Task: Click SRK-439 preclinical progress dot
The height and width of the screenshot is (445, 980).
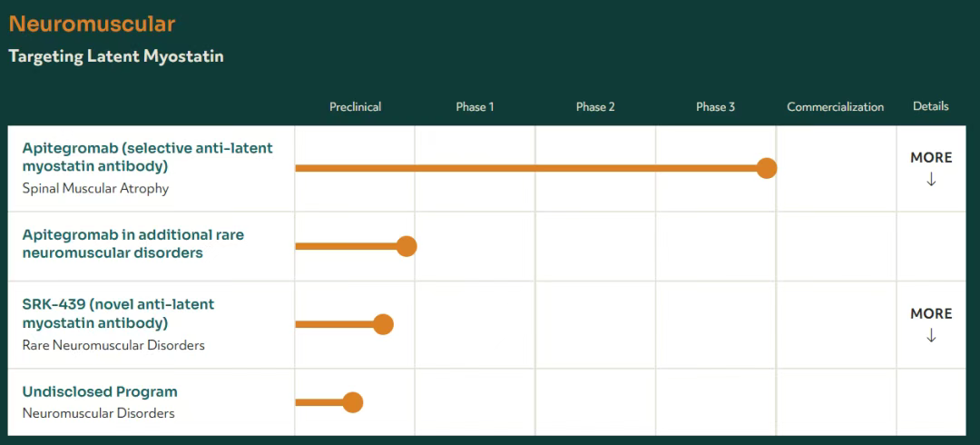Action: pos(383,324)
